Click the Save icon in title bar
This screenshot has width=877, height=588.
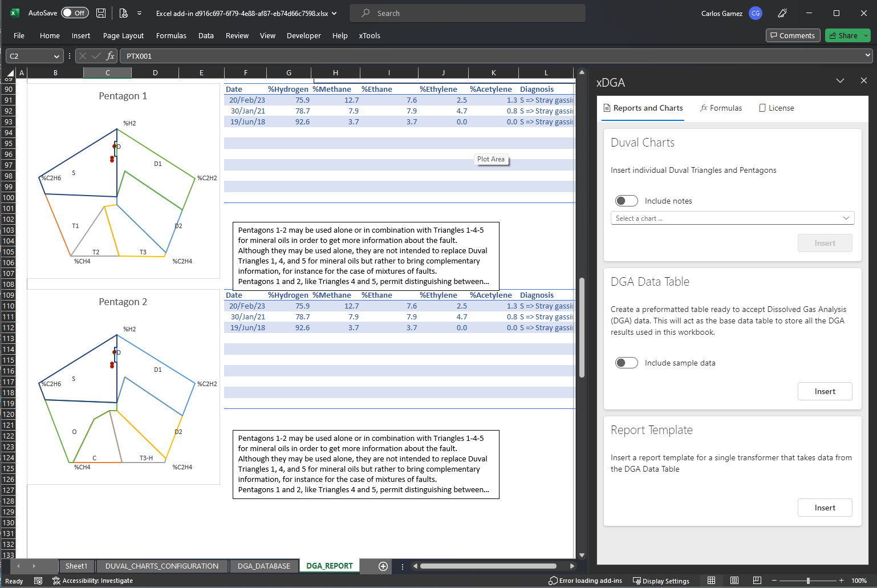(101, 13)
